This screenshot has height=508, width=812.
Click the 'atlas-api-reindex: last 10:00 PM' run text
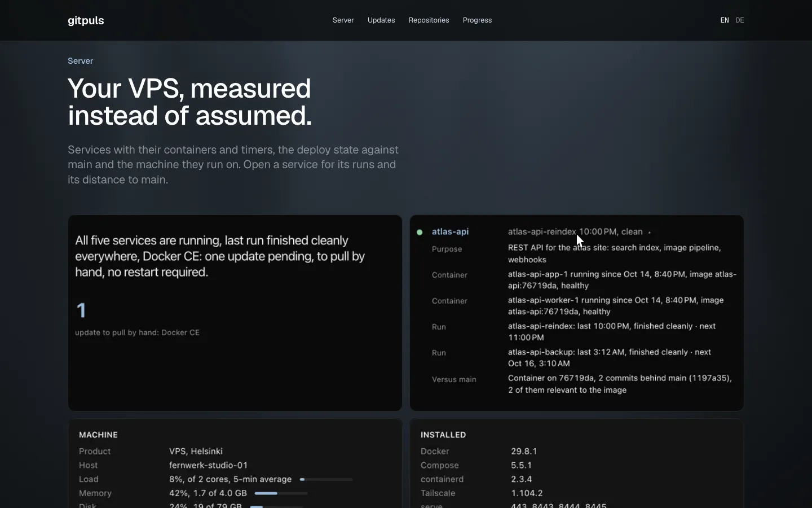(612, 332)
